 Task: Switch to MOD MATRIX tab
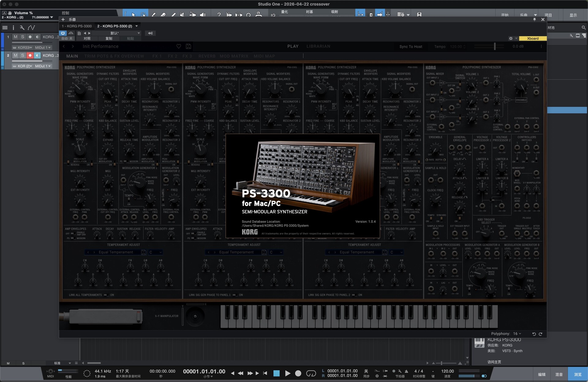234,56
